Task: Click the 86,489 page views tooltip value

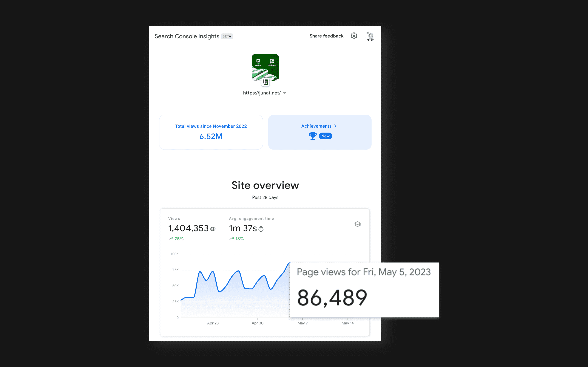Action: (x=332, y=298)
